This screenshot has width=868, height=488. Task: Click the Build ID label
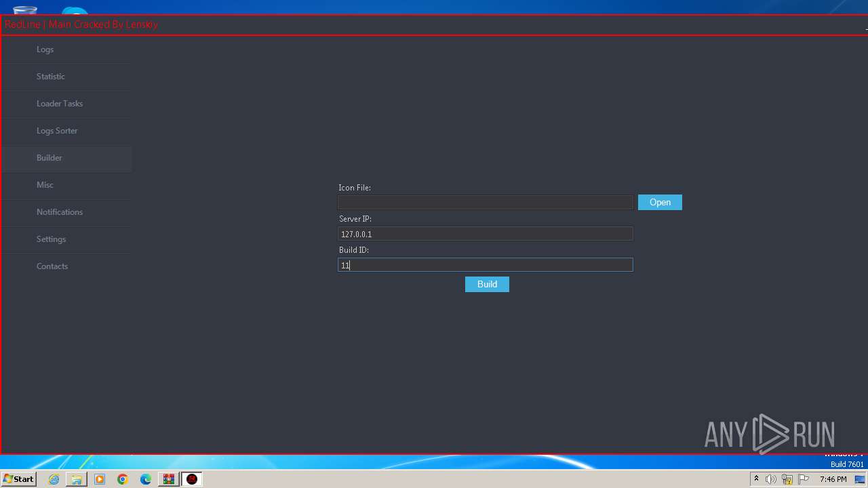[x=354, y=250]
